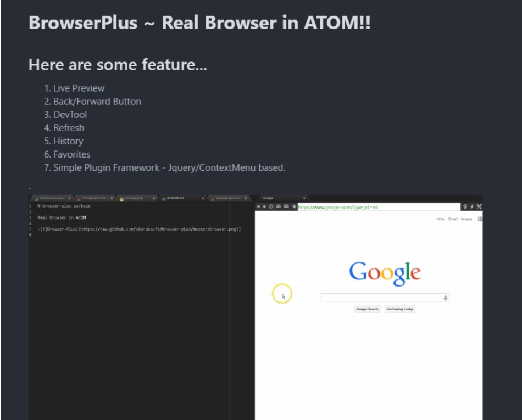Click the browser Forward arrow icon
The width and height of the screenshot is (522, 420).
point(264,206)
